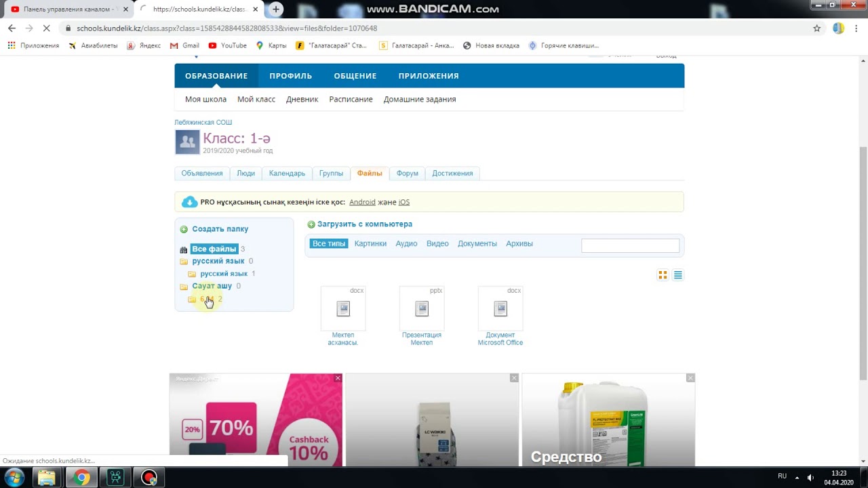Filter files by Видео

point(437,243)
